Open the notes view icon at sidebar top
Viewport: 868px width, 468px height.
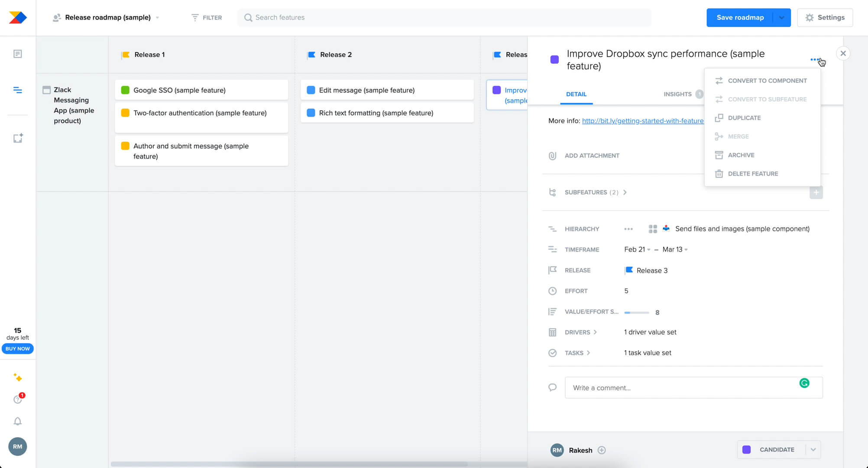(17, 54)
